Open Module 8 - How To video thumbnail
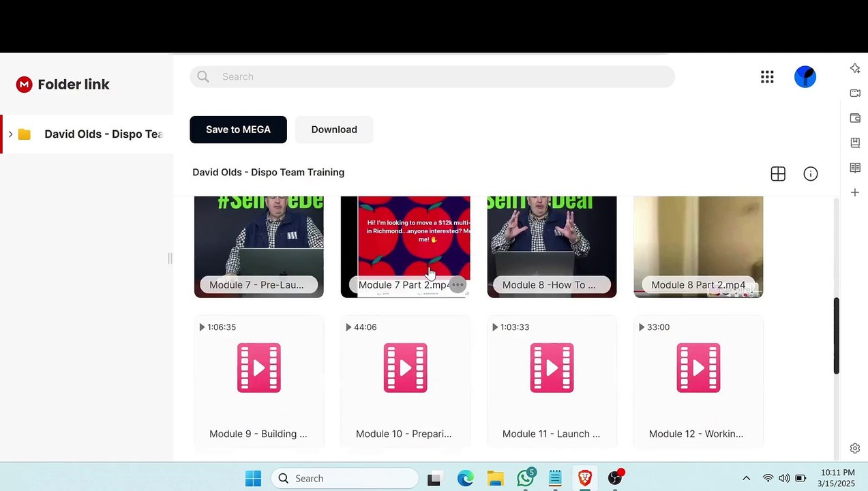 click(x=552, y=247)
